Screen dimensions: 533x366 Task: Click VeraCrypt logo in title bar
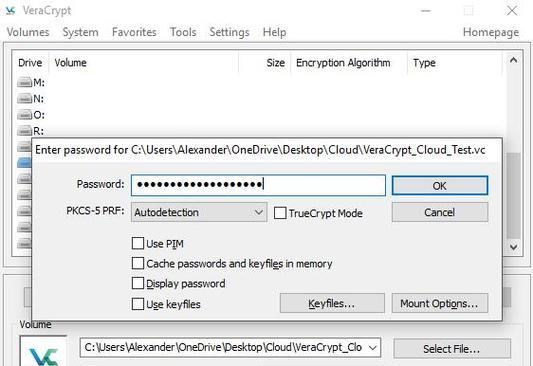tap(11, 11)
